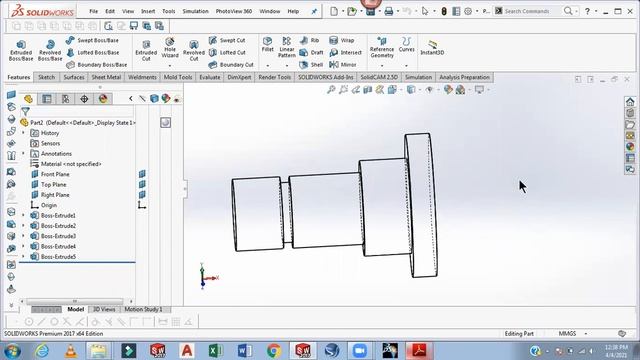Select the Extruded Boss/Base tool
Viewport: 640px width, 360px height.
pyautogui.click(x=21, y=50)
